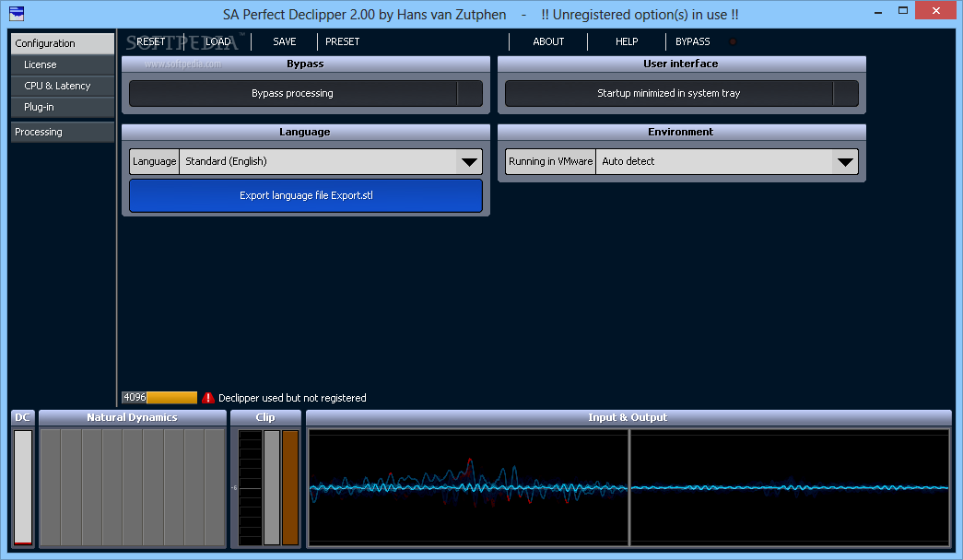Image resolution: width=963 pixels, height=560 pixels.
Task: Click the User interface panel header
Action: tap(682, 64)
